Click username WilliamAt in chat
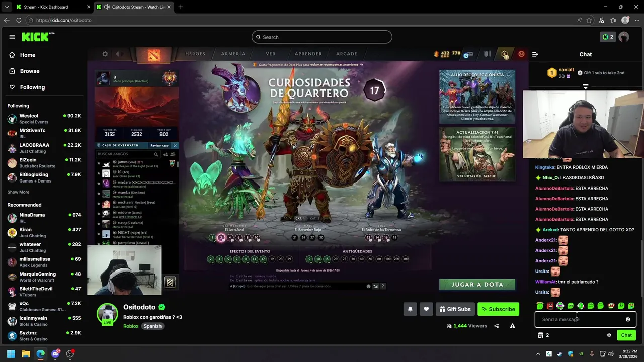 [x=546, y=282]
